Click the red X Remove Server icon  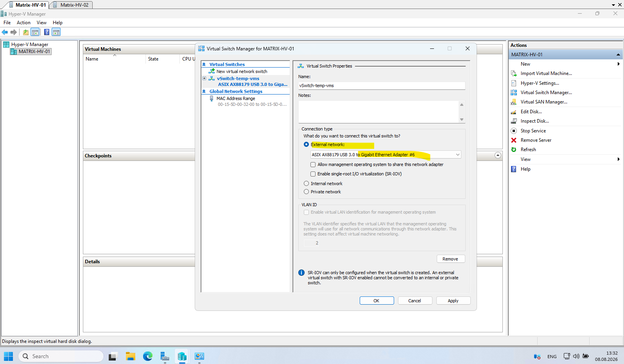tap(514, 140)
